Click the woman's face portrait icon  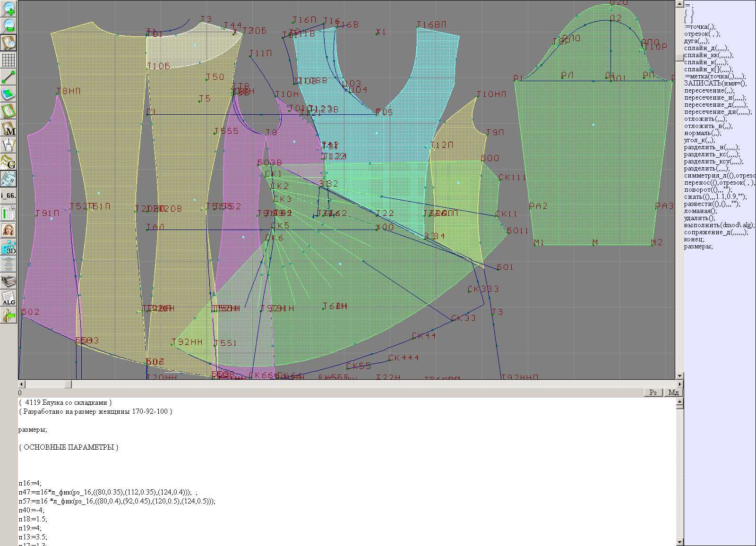coord(9,230)
